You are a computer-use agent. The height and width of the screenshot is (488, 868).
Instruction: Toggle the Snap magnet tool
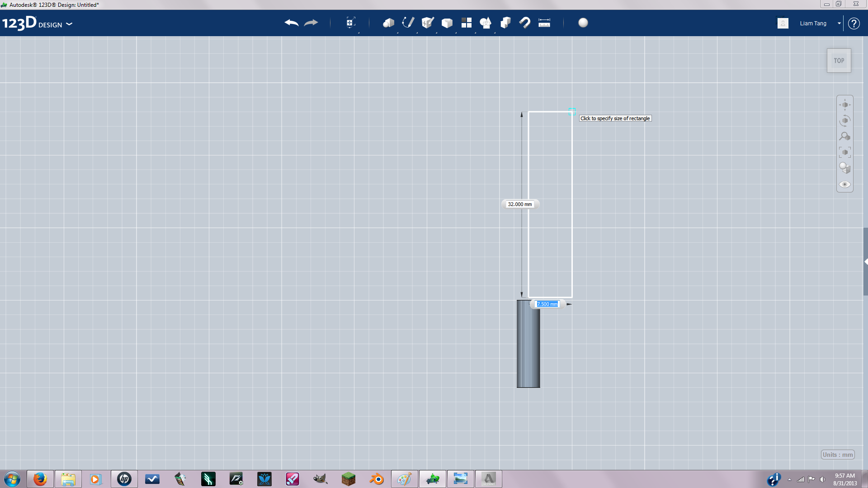(524, 23)
